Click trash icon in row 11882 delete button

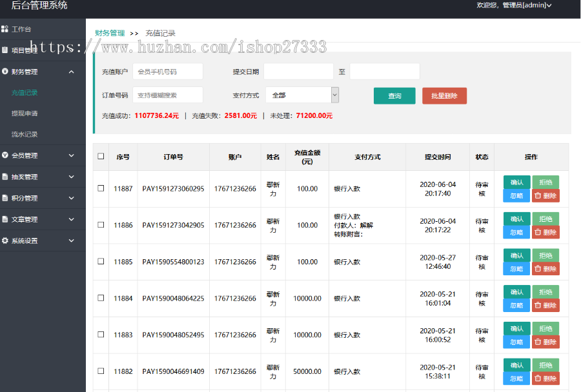pyautogui.click(x=538, y=378)
